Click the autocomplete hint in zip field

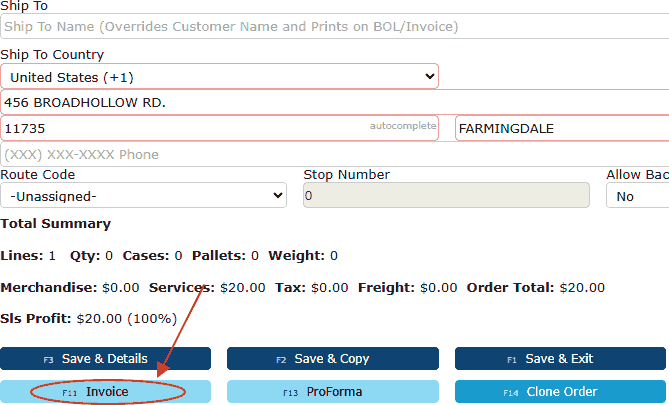[x=403, y=126]
